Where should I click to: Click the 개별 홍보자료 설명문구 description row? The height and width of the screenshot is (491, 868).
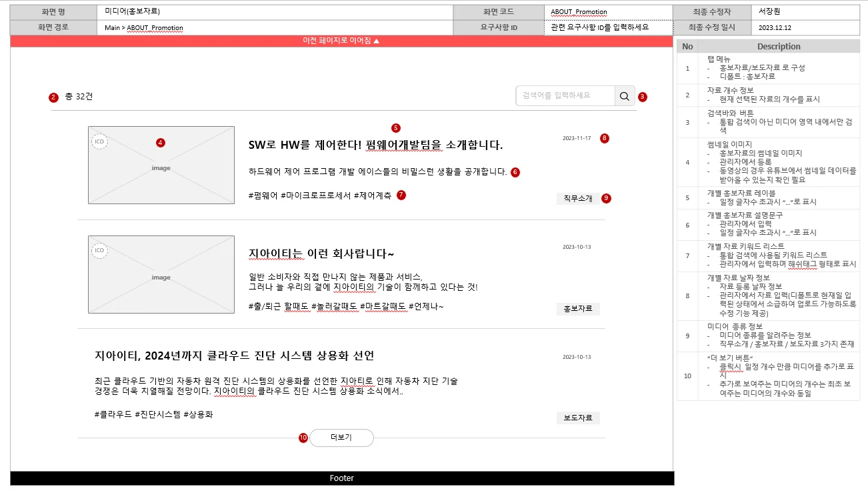[768, 224]
